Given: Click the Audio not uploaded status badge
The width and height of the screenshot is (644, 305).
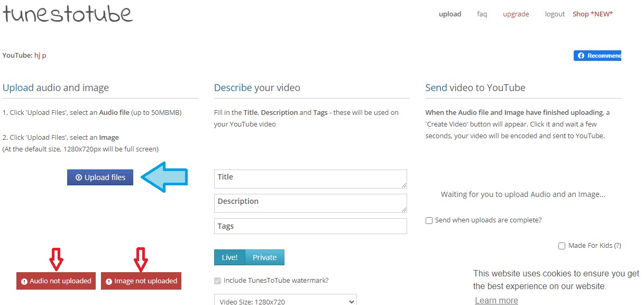Looking at the screenshot, I should click(x=56, y=281).
